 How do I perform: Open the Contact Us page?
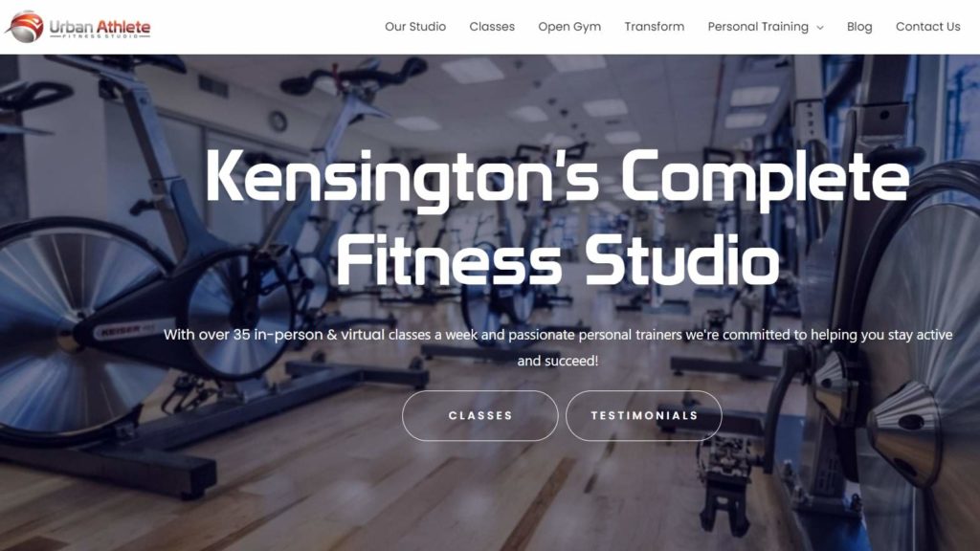(927, 27)
